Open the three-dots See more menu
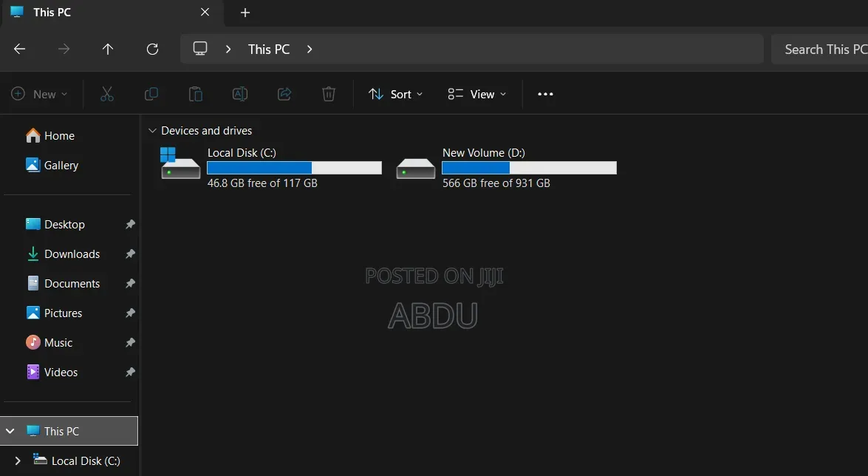Viewport: 868px width, 476px height. (x=545, y=94)
